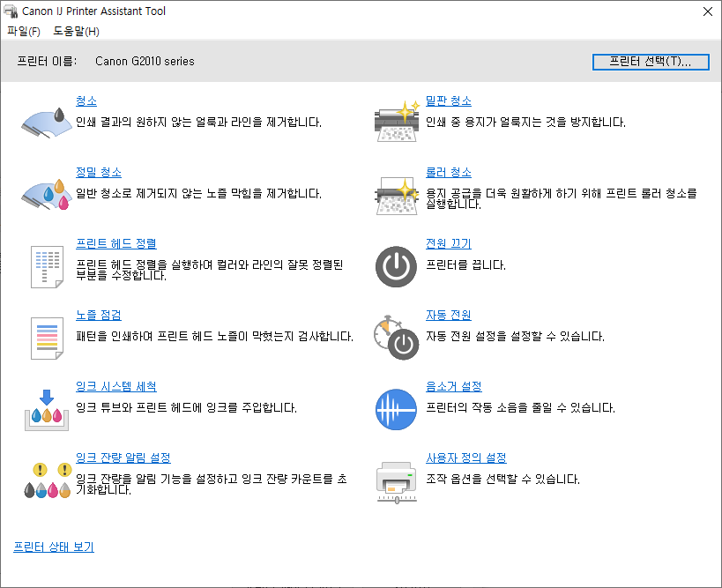Click the 자동 전원 timer power icon
722x588 pixels.
pyautogui.click(x=396, y=338)
